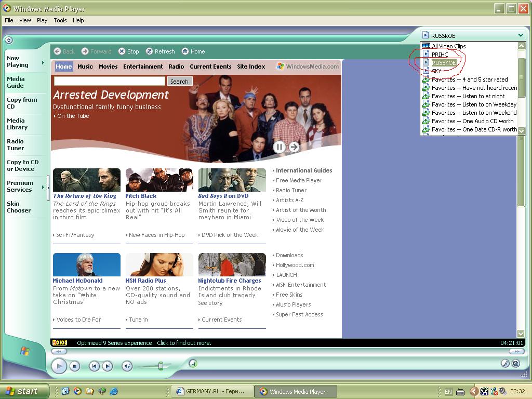Open the View menu
Viewport: 532px width, 399px height.
[x=25, y=20]
